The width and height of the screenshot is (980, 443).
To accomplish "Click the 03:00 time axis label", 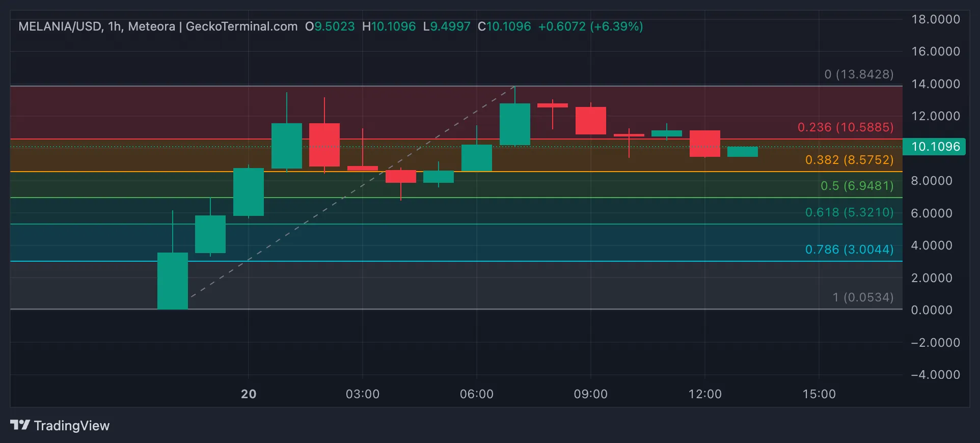I will pos(363,394).
